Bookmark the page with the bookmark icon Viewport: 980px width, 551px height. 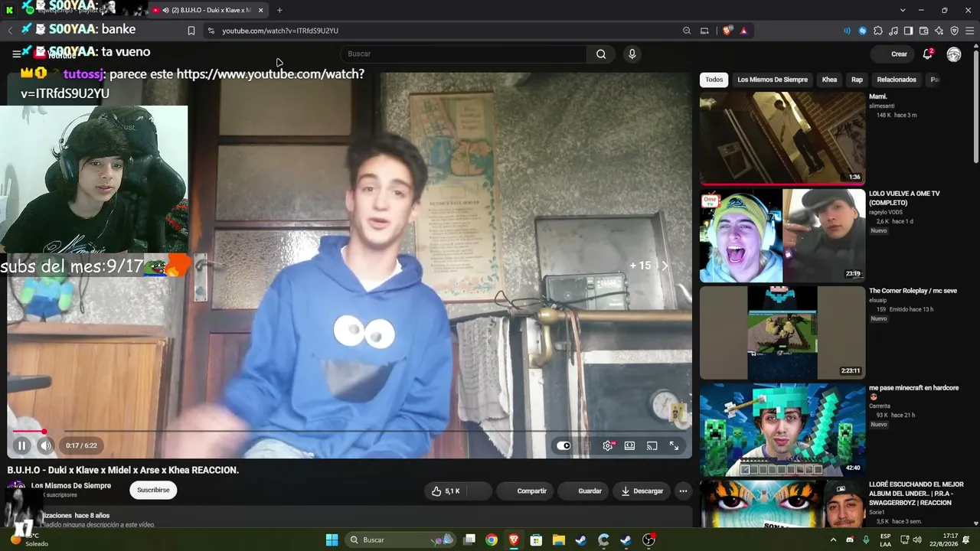(x=191, y=31)
